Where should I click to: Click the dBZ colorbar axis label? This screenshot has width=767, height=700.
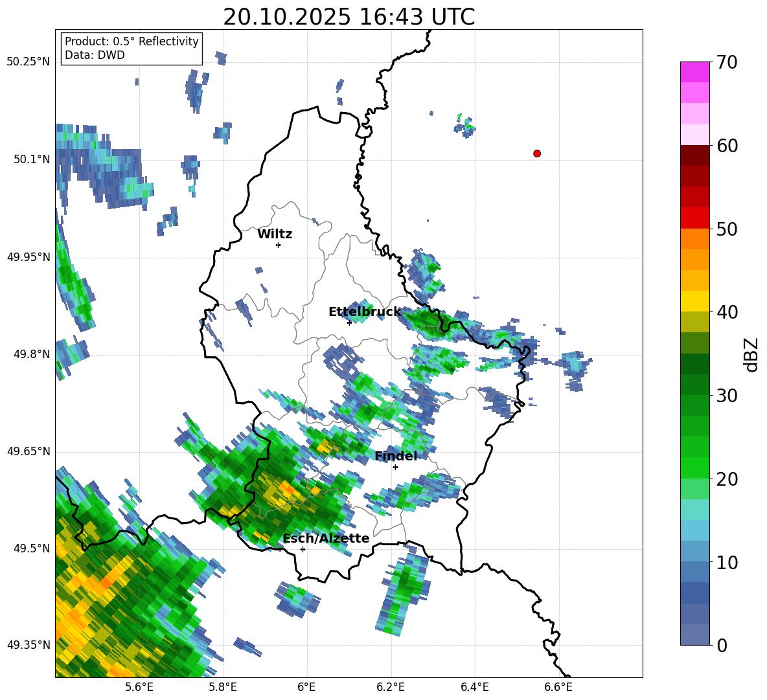tap(752, 354)
